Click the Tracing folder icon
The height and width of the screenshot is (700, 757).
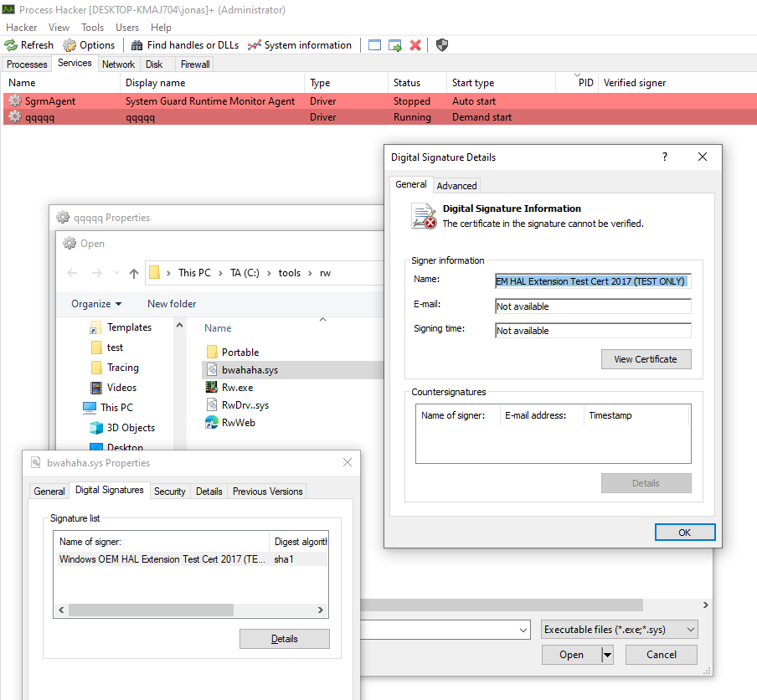(96, 368)
